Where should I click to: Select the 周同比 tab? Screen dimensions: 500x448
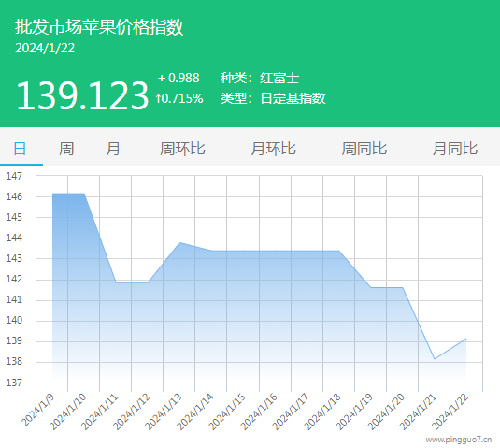(364, 149)
